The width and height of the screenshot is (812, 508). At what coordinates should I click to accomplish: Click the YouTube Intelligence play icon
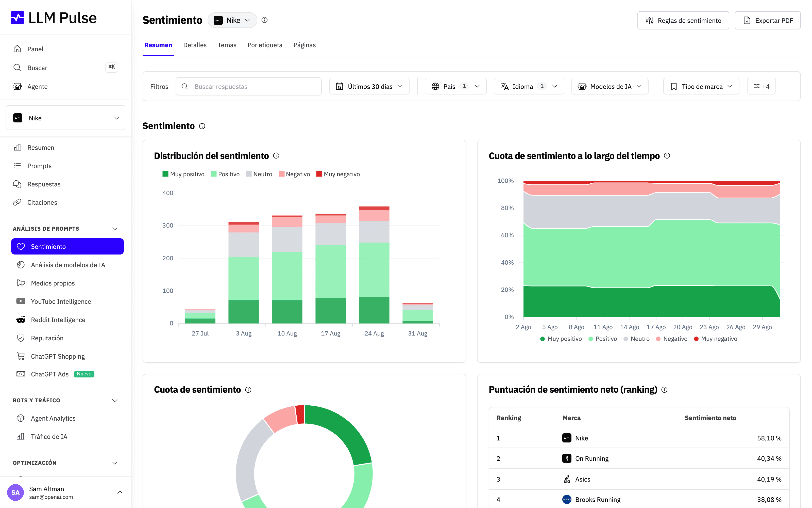click(21, 301)
